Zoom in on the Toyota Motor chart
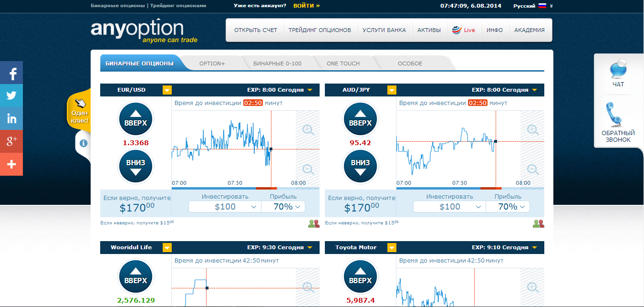644x307 pixels. click(532, 287)
